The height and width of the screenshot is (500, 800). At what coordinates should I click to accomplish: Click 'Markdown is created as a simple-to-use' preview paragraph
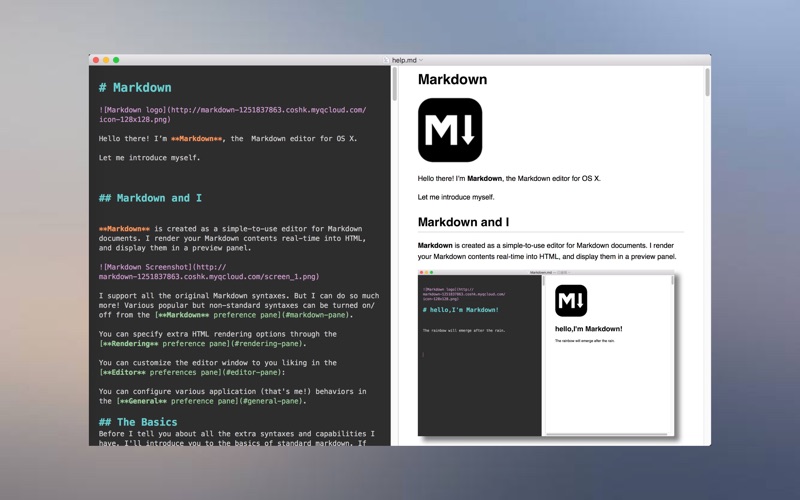[x=547, y=251]
